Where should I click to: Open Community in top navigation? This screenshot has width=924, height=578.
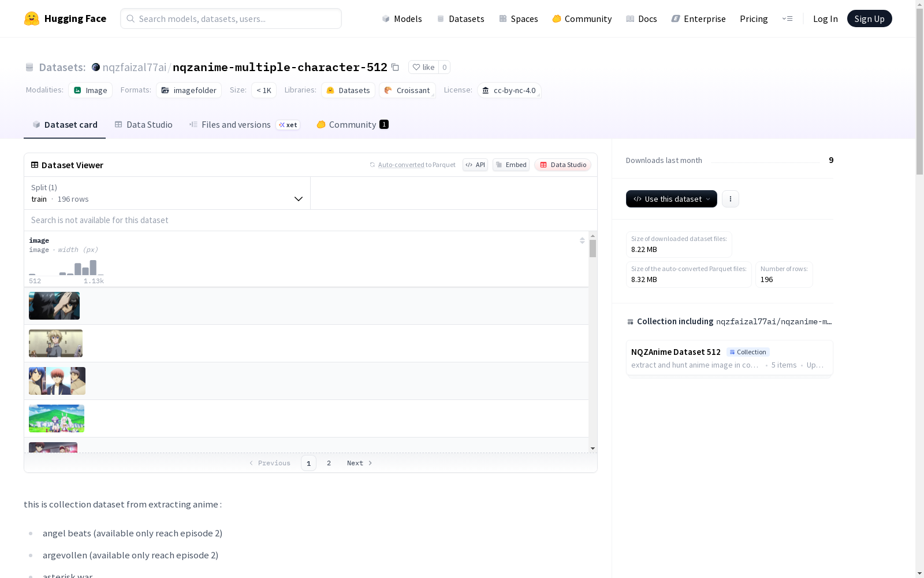(x=582, y=18)
